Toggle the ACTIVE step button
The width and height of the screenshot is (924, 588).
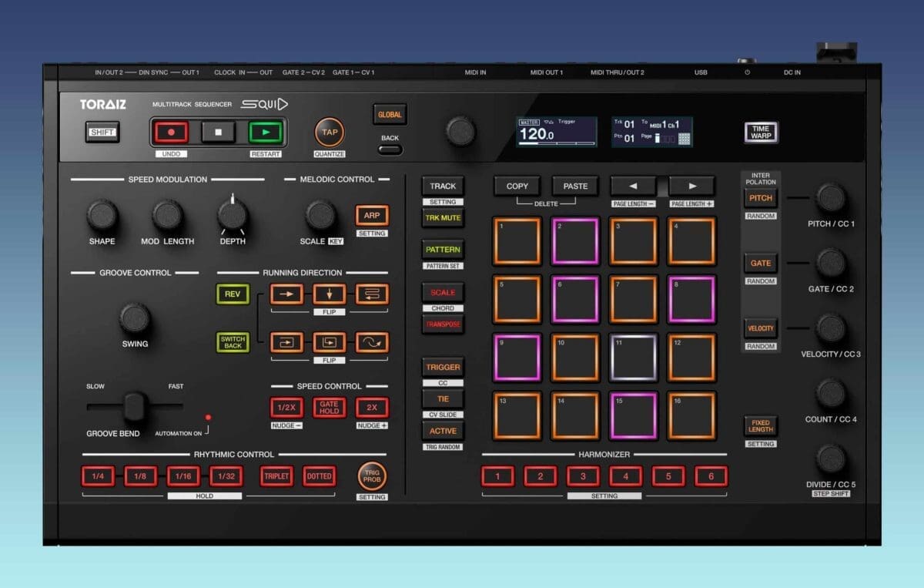click(x=443, y=431)
